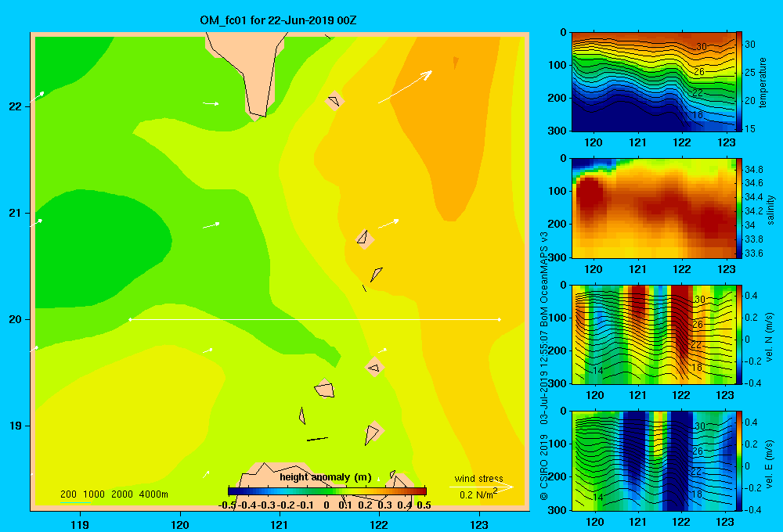Click the "wind stress" legend label

[x=478, y=478]
